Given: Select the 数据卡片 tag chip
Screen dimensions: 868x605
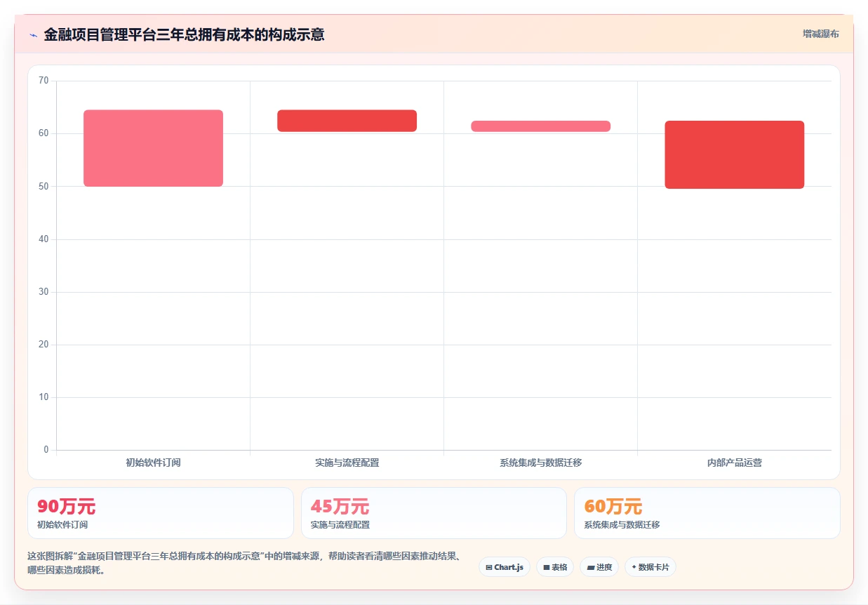Looking at the screenshot, I should point(650,567).
